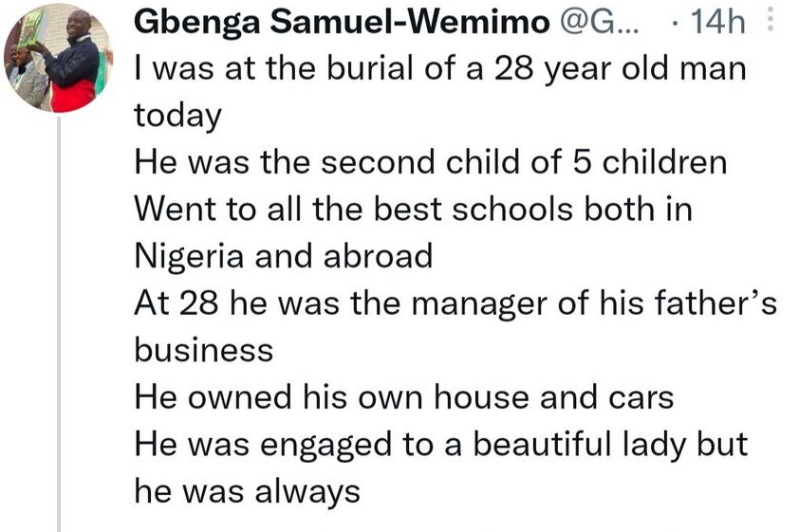
Task: Select 'He was engaged to a beautiful lady but'
Action: coord(440,445)
